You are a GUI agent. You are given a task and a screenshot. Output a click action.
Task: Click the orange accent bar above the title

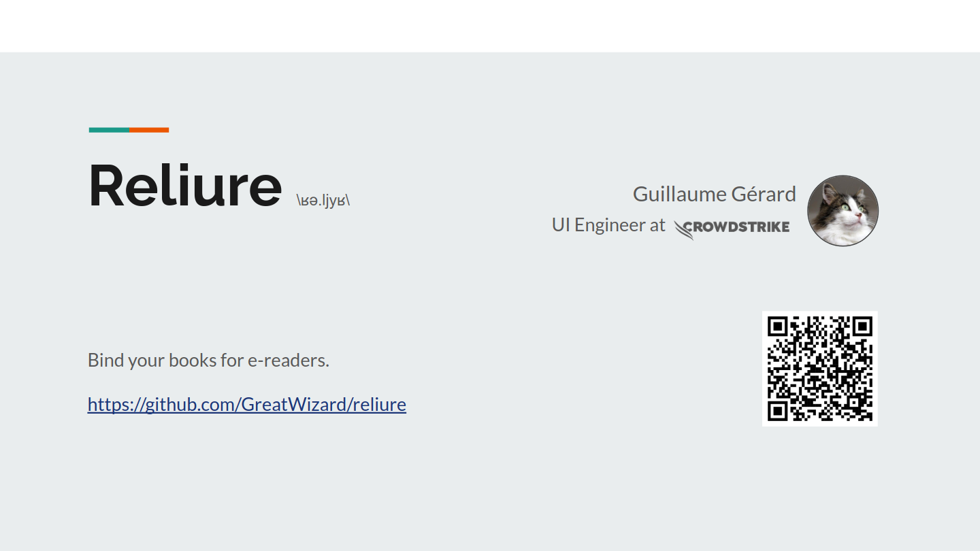pyautogui.click(x=150, y=129)
